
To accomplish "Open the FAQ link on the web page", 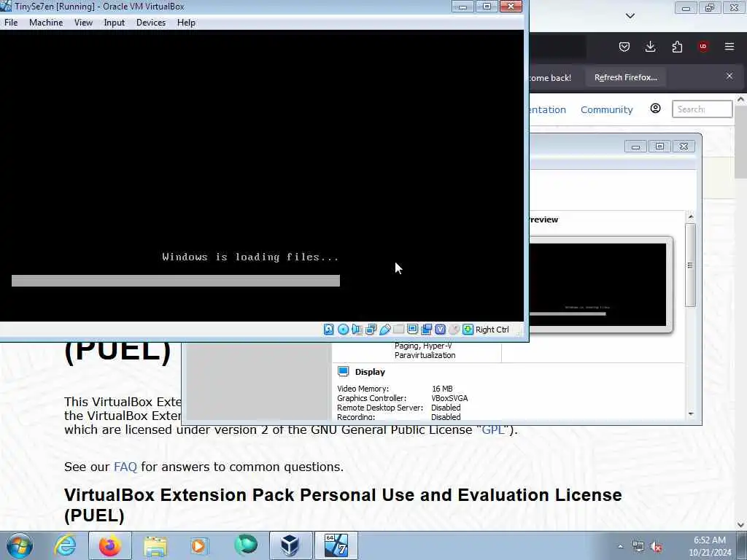I will pos(125,467).
